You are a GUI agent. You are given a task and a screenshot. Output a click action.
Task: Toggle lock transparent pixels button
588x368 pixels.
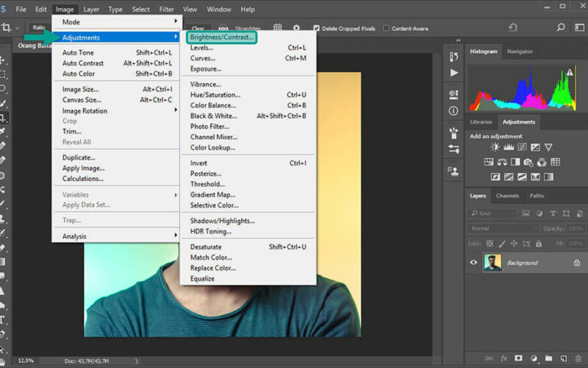coord(490,244)
